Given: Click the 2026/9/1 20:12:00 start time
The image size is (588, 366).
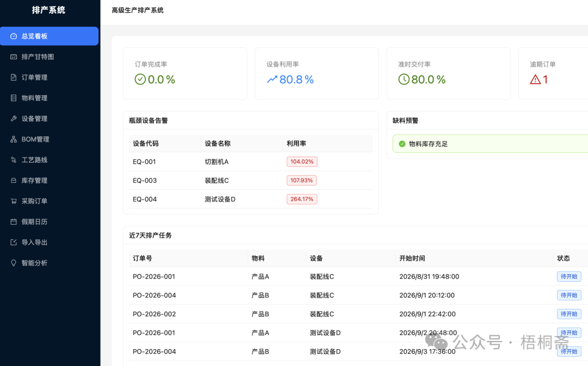Looking at the screenshot, I should (x=427, y=295).
